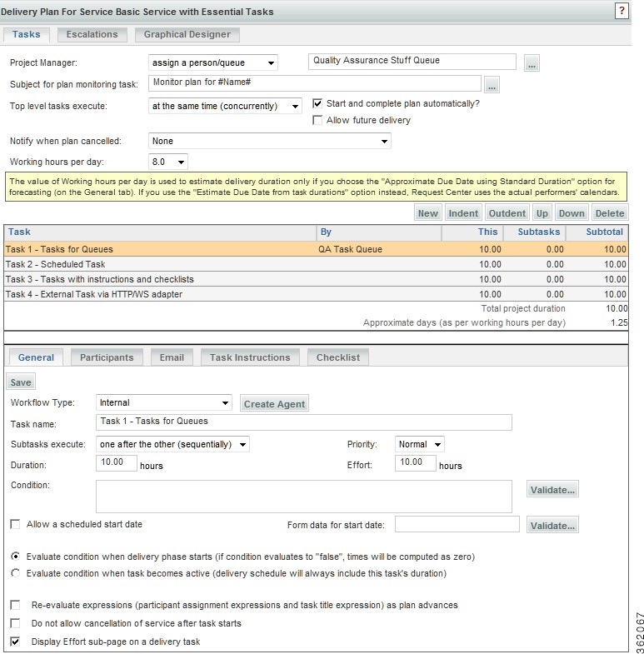Open the Task Instructions sub-tab

(x=250, y=357)
